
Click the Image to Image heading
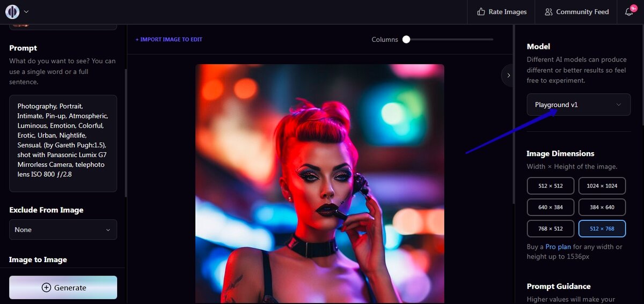click(38, 259)
